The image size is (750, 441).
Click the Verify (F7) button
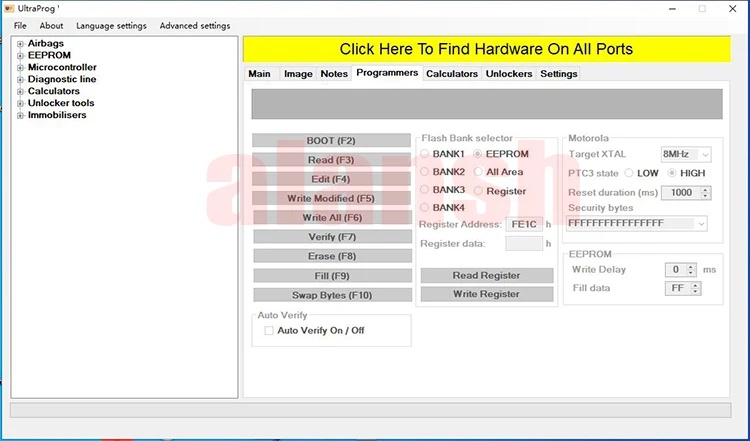tap(332, 237)
